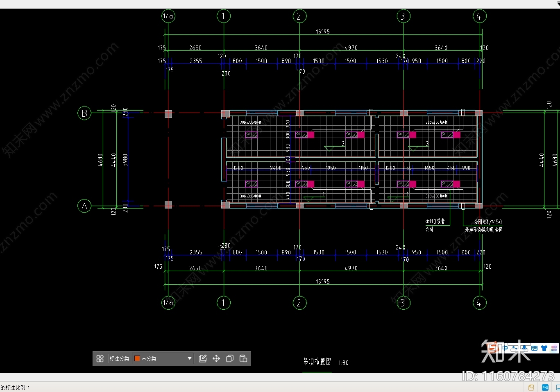
Task: Open the input method skin shirt icon
Action: 544,349
